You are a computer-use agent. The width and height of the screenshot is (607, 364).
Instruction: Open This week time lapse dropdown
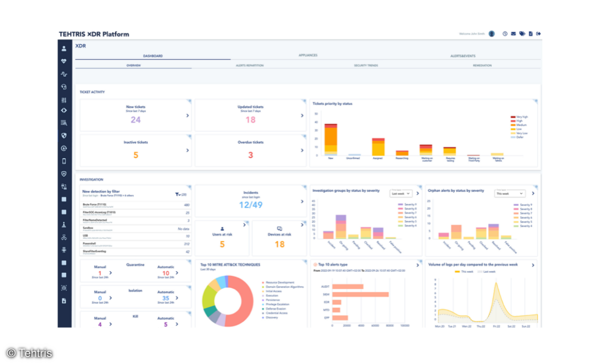pyautogui.click(x=510, y=193)
